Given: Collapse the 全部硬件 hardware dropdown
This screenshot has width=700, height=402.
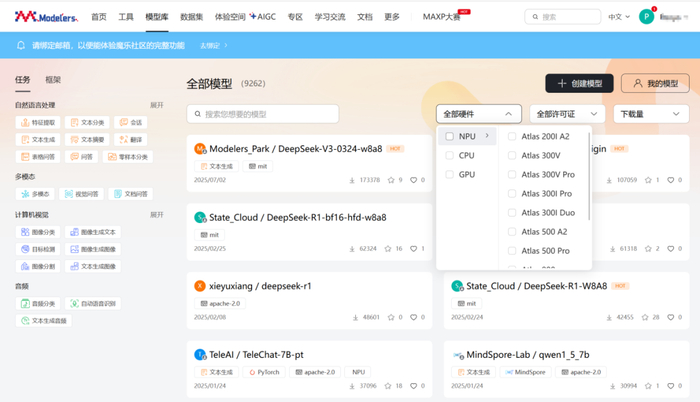Looking at the screenshot, I should pos(479,114).
